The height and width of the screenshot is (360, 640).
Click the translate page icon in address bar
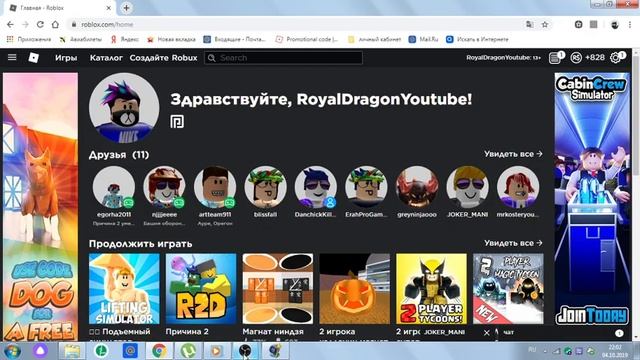(529, 24)
